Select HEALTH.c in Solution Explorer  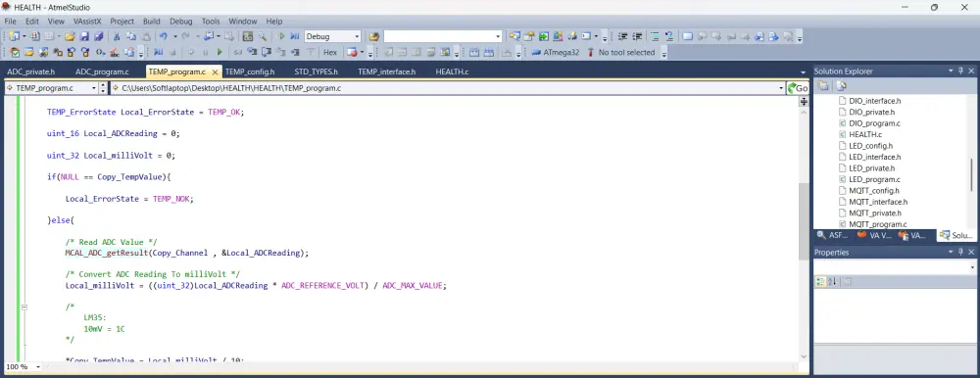(x=860, y=134)
